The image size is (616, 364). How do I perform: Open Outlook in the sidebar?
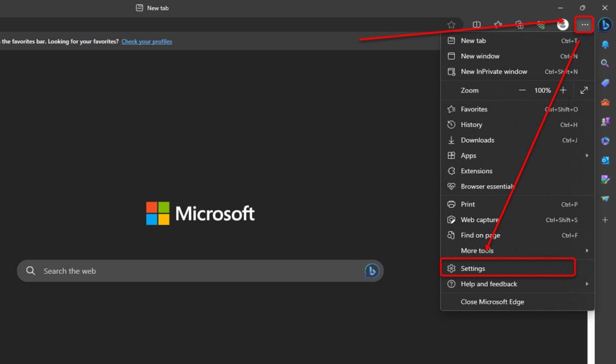coord(605,160)
